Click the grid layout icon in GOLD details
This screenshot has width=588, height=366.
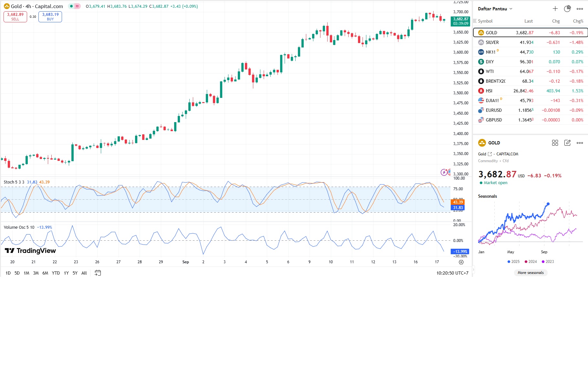point(555,143)
